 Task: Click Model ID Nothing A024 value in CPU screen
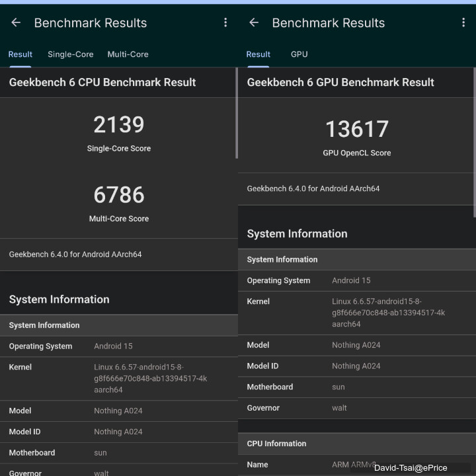[118, 432]
